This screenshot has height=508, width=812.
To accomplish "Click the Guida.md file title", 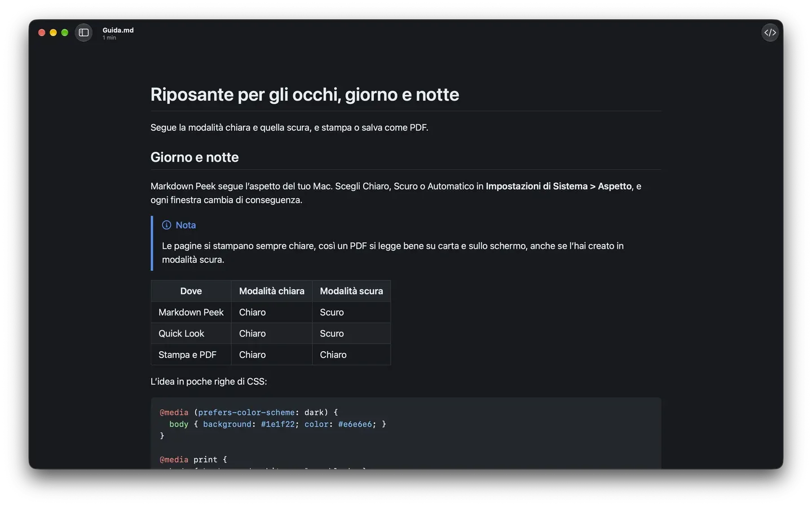I will (x=118, y=30).
